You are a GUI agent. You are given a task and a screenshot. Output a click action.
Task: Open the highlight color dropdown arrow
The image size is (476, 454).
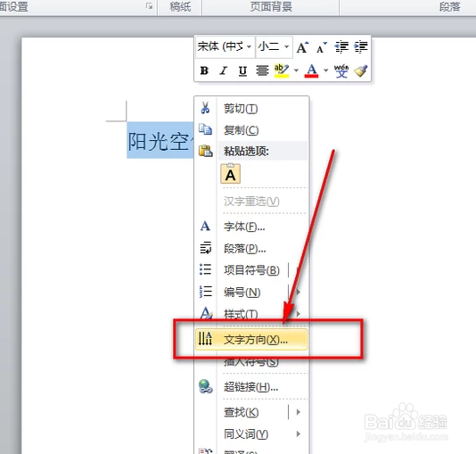[x=296, y=70]
